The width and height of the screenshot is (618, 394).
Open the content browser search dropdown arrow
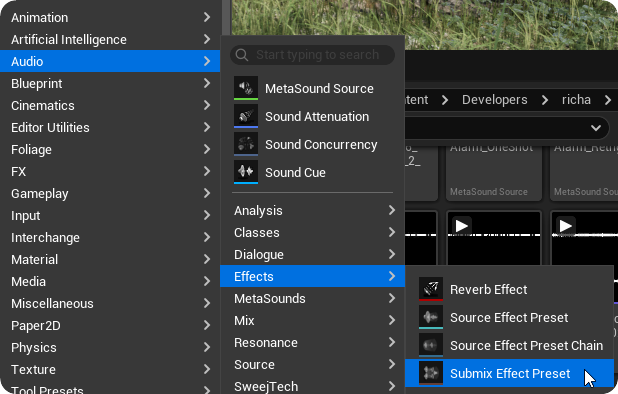(x=596, y=128)
